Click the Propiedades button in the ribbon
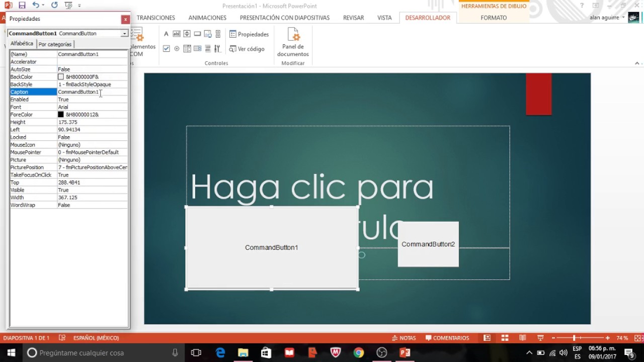The height and width of the screenshot is (362, 644). pyautogui.click(x=249, y=34)
